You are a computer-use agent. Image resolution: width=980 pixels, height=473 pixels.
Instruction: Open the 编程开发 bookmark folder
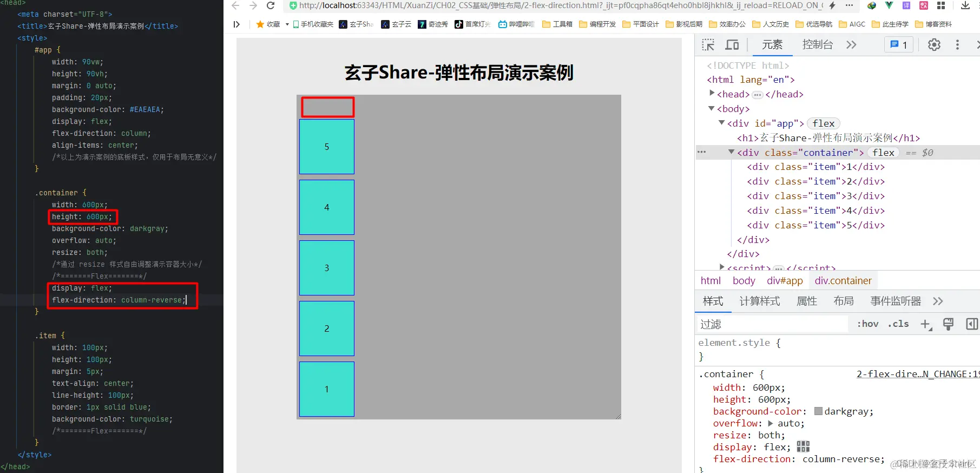597,24
